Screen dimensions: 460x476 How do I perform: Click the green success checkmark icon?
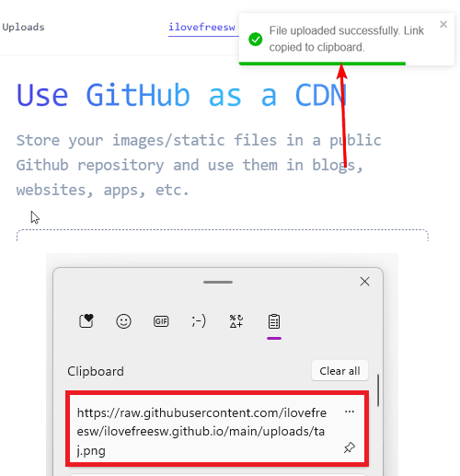click(x=255, y=40)
